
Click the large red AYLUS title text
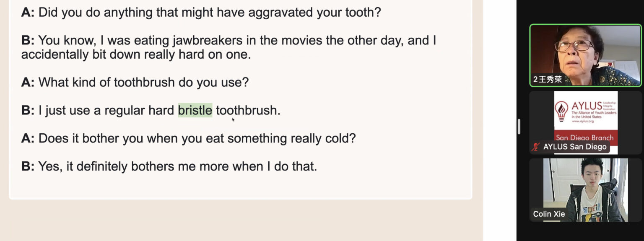pos(587,106)
